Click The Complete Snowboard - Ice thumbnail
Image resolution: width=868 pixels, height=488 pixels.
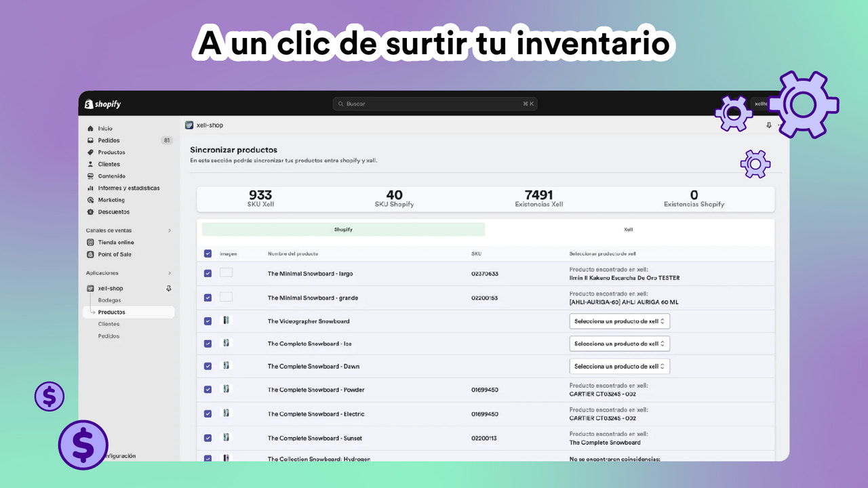click(x=226, y=343)
